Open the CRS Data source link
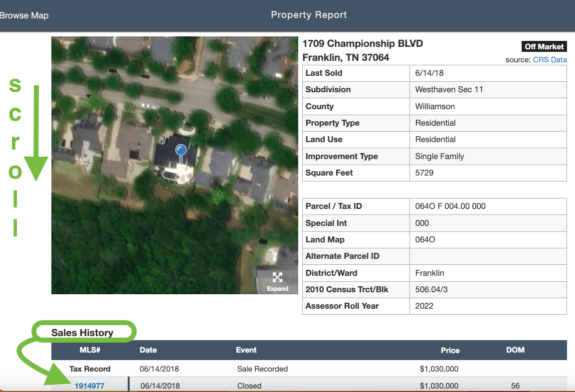Viewport: 575px width, 392px height. [550, 59]
